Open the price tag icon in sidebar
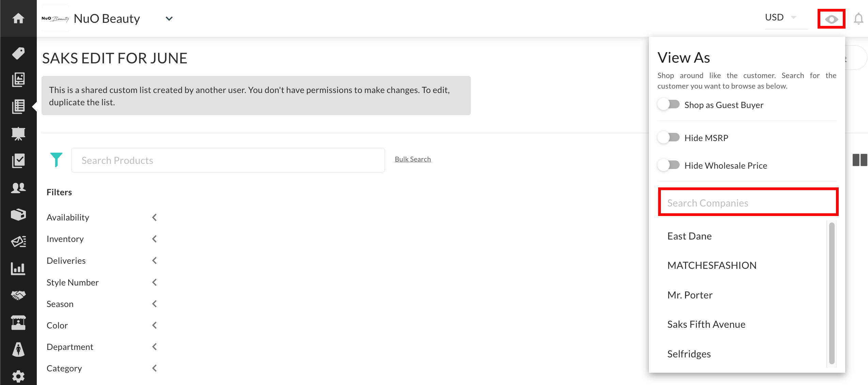868x385 pixels. click(18, 53)
